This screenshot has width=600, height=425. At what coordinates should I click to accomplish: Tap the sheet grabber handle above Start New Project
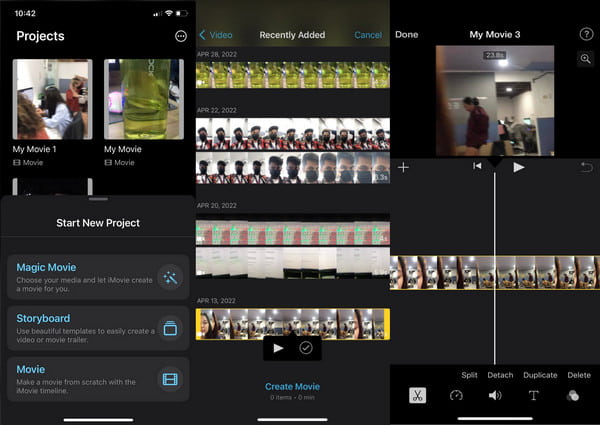tap(98, 199)
